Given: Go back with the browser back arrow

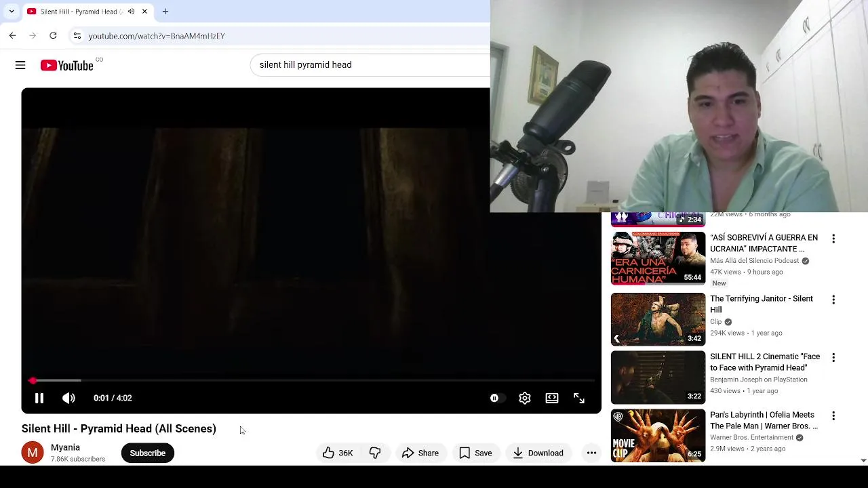Looking at the screenshot, I should tap(12, 35).
